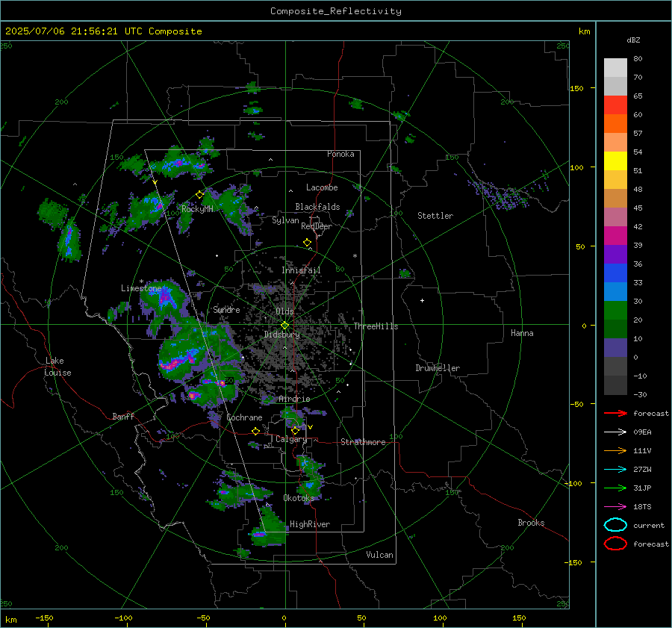Click the Lacombe city label

[x=322, y=187]
